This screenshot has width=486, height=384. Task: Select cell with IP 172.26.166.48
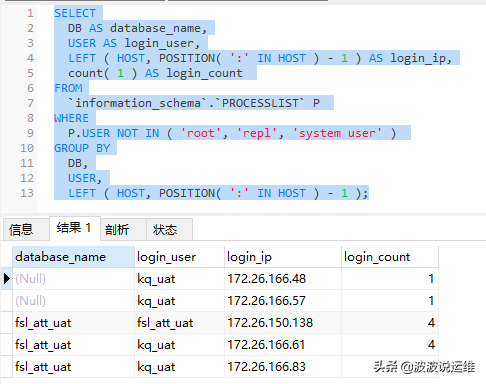283,279
